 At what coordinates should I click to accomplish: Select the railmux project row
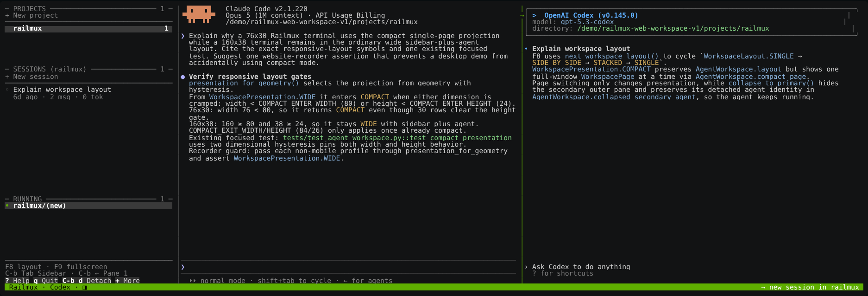point(88,28)
